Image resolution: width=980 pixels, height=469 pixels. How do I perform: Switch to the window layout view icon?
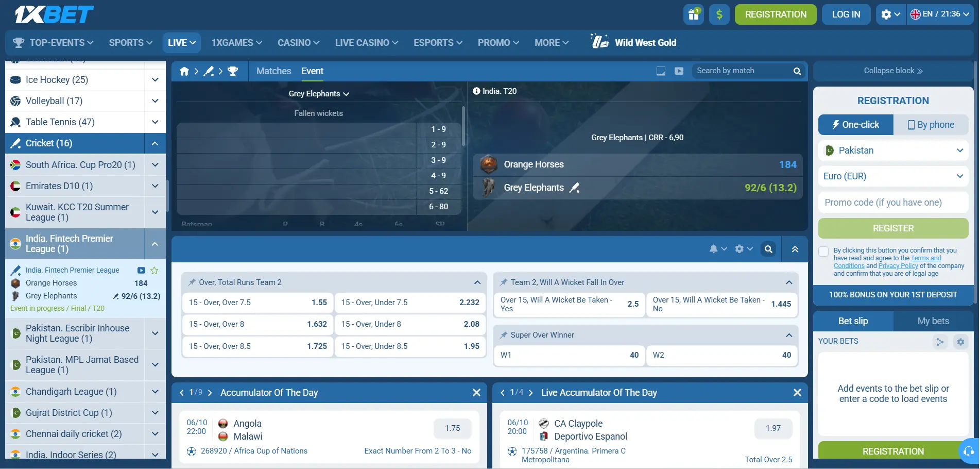(x=661, y=71)
